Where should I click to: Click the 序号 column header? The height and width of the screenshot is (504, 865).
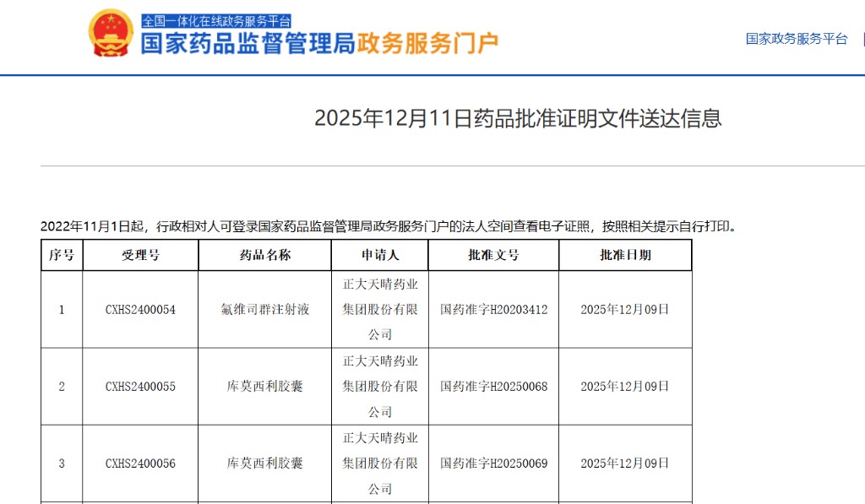click(62, 255)
